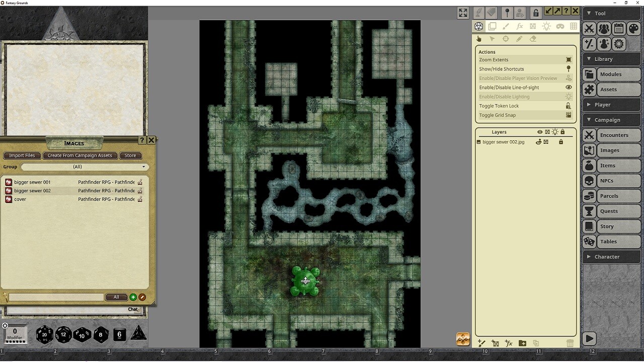Open the paint brush tool
This screenshot has height=362, width=644.
tap(506, 26)
